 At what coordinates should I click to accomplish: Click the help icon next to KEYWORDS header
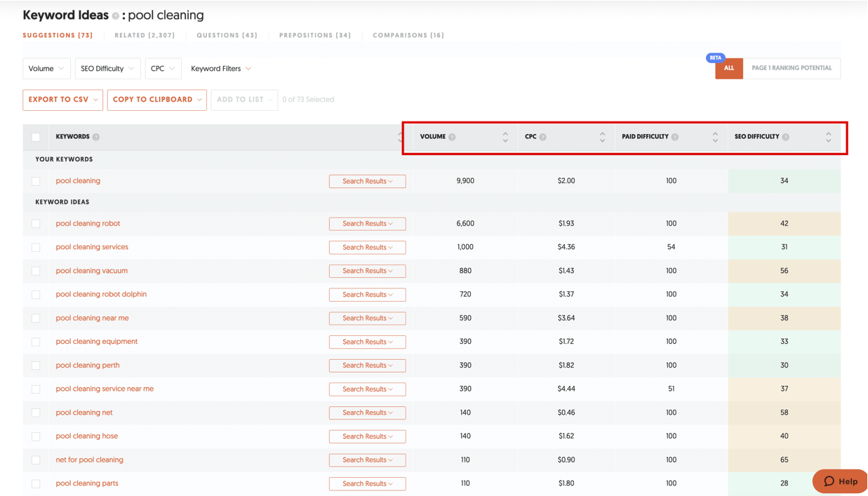coord(96,137)
